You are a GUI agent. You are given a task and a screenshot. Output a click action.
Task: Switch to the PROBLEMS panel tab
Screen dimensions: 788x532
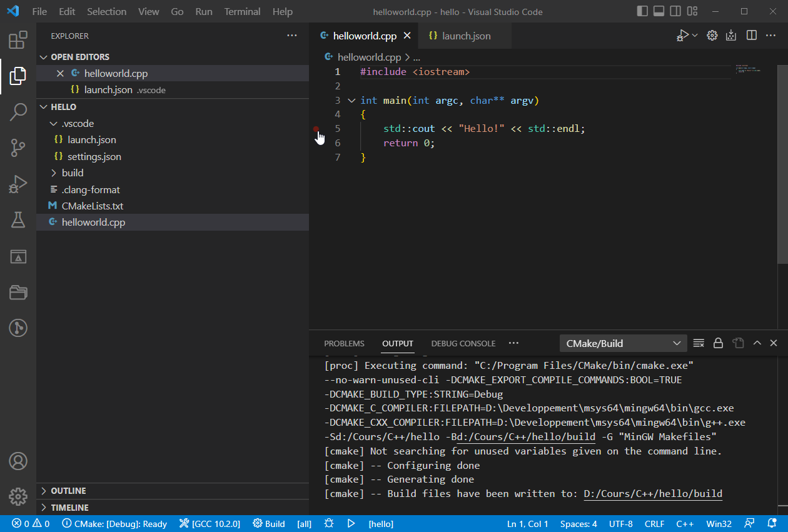(344, 343)
